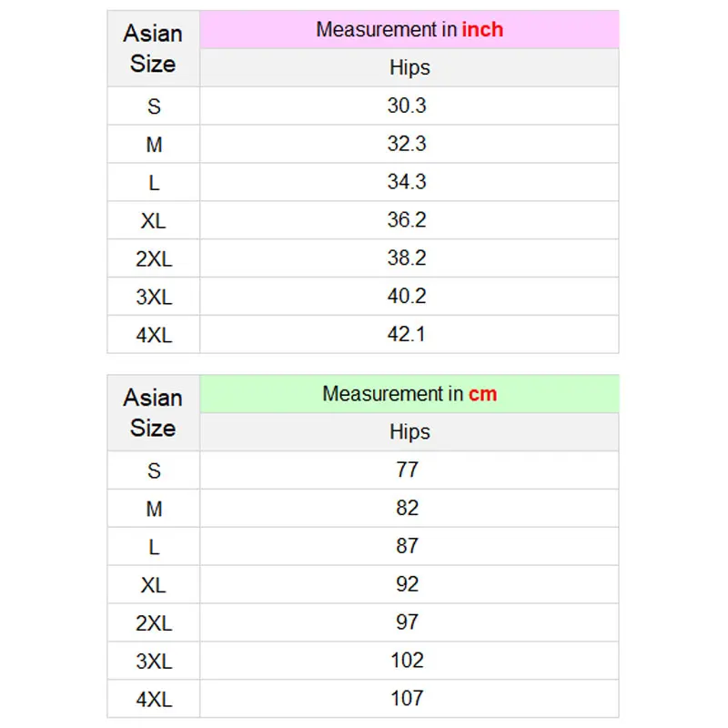
Task: Click the 40.2 hips value
Action: (407, 297)
